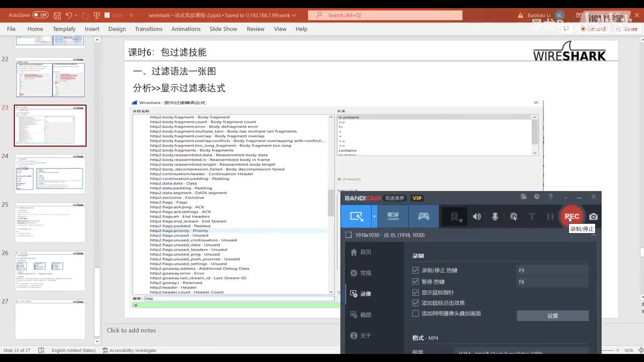Image resolution: width=644 pixels, height=362 pixels.
Task: Open the File menu
Action: click(11, 29)
